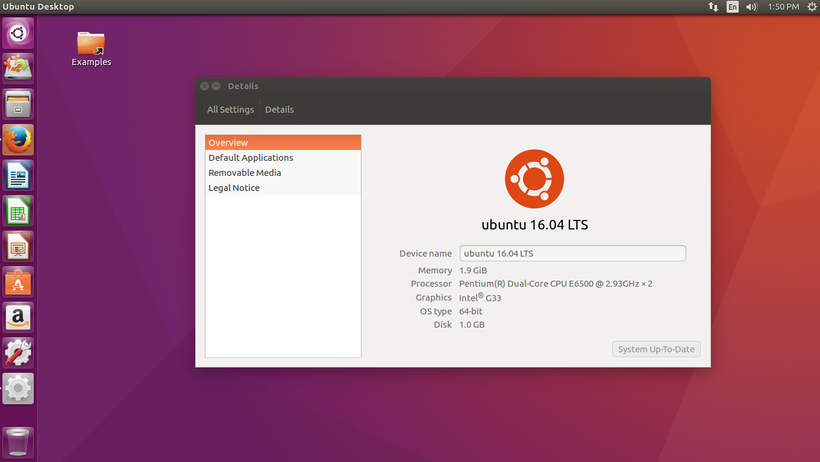Click the Ubuntu logo in Details overview
820x462 pixels.
pyautogui.click(x=534, y=179)
